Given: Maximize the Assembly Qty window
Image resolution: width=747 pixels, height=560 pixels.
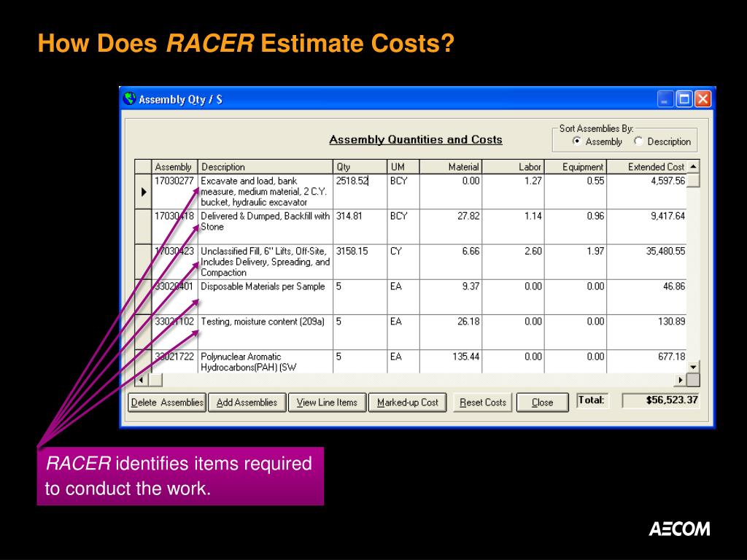Looking at the screenshot, I should (684, 99).
